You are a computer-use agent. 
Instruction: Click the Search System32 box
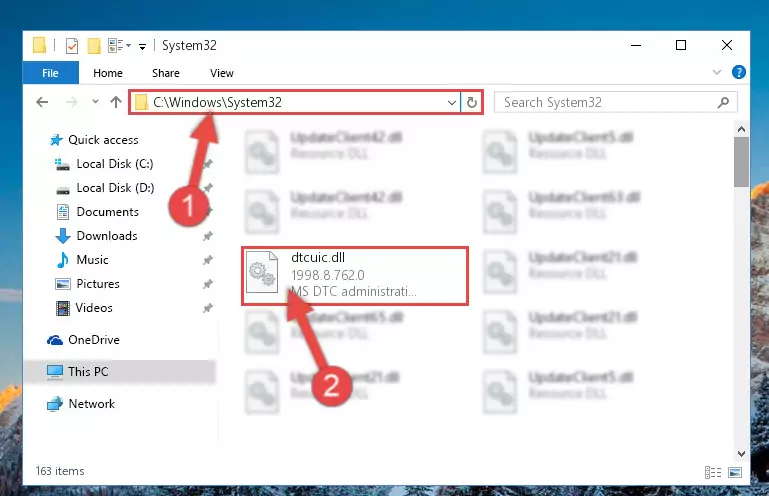pyautogui.click(x=615, y=102)
